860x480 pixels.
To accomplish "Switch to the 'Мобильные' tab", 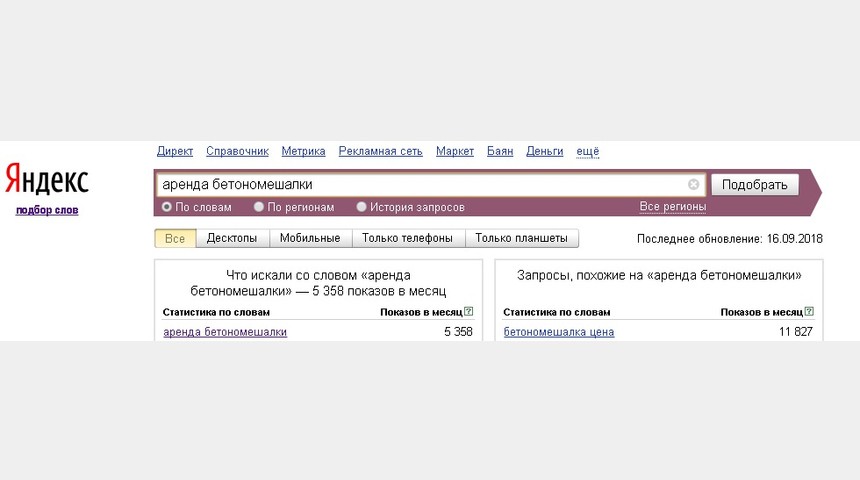I will (x=310, y=238).
